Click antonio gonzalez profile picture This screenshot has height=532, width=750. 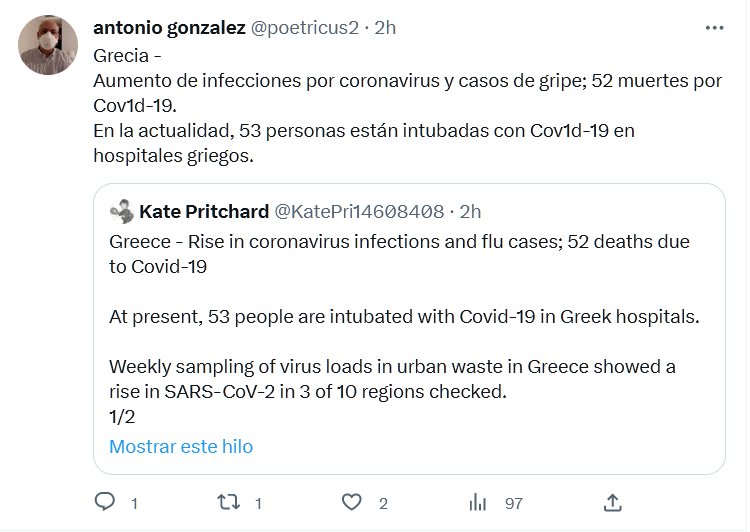48,46
